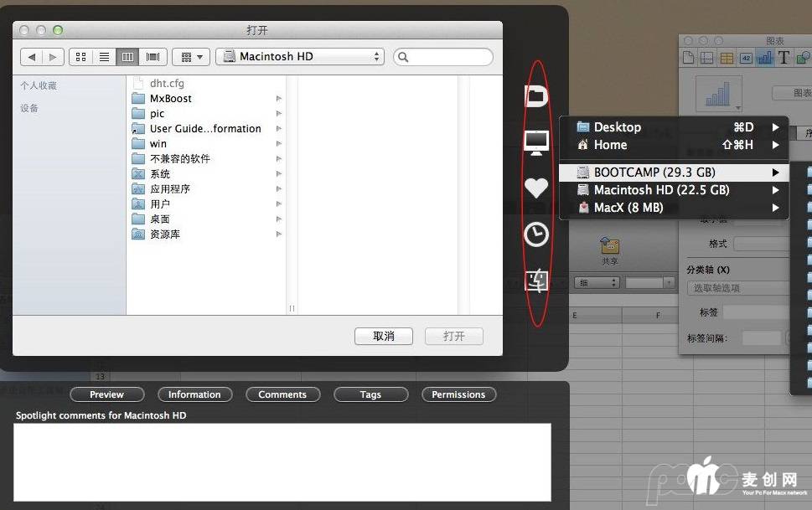
Task: Switch to the Comments tab
Action: [x=282, y=394]
